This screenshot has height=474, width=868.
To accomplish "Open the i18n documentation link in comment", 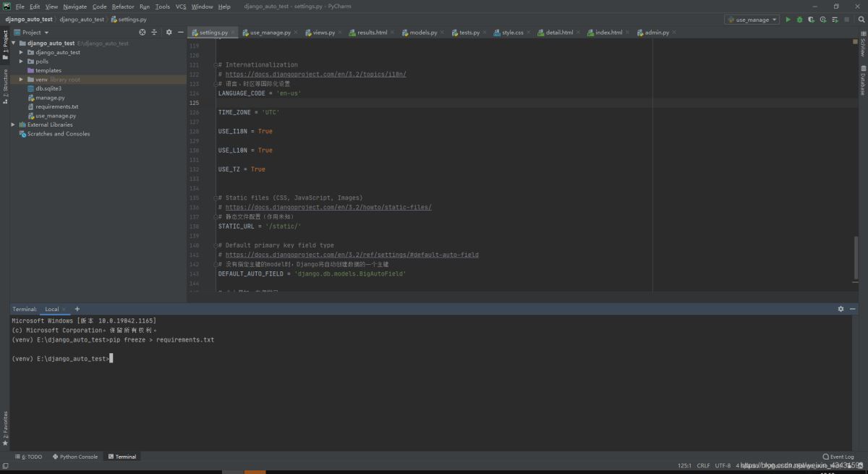I will click(x=315, y=74).
